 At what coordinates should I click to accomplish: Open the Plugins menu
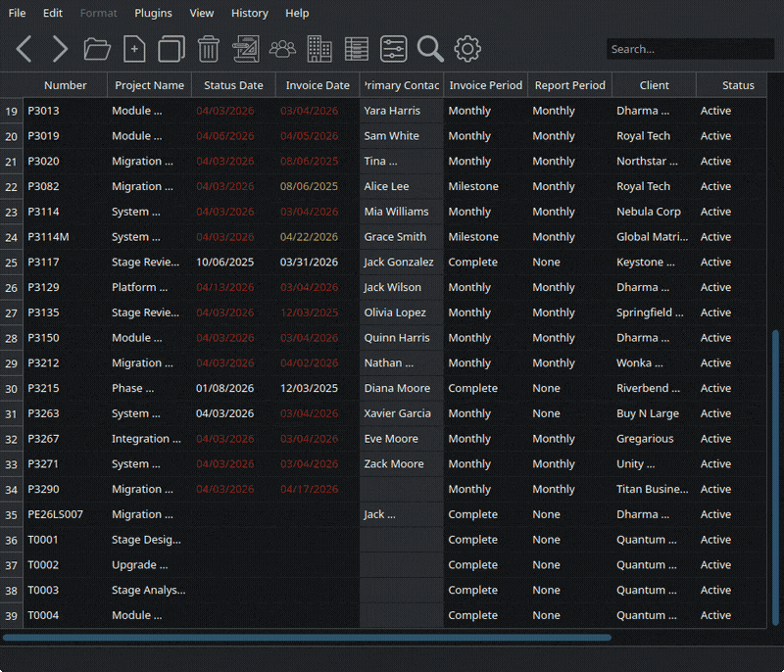pyautogui.click(x=153, y=13)
